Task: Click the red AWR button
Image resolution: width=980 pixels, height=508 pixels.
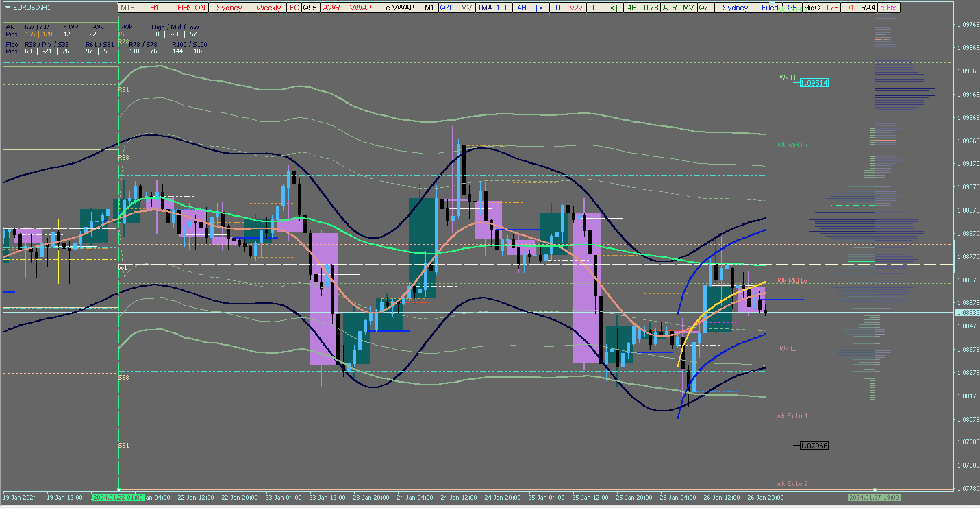Action: (331, 8)
